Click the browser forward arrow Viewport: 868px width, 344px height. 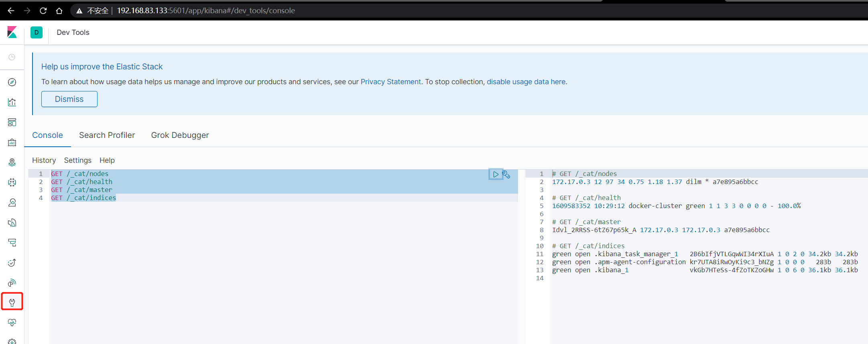click(27, 11)
